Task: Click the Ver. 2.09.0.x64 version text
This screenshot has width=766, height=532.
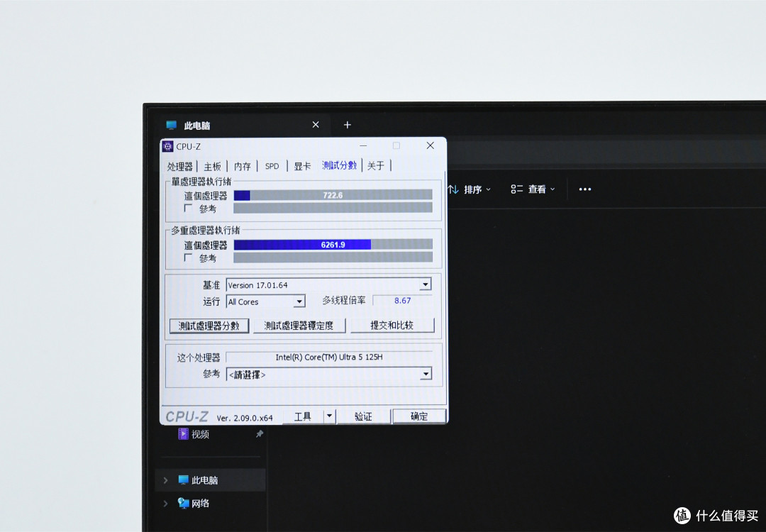Action: tap(245, 419)
